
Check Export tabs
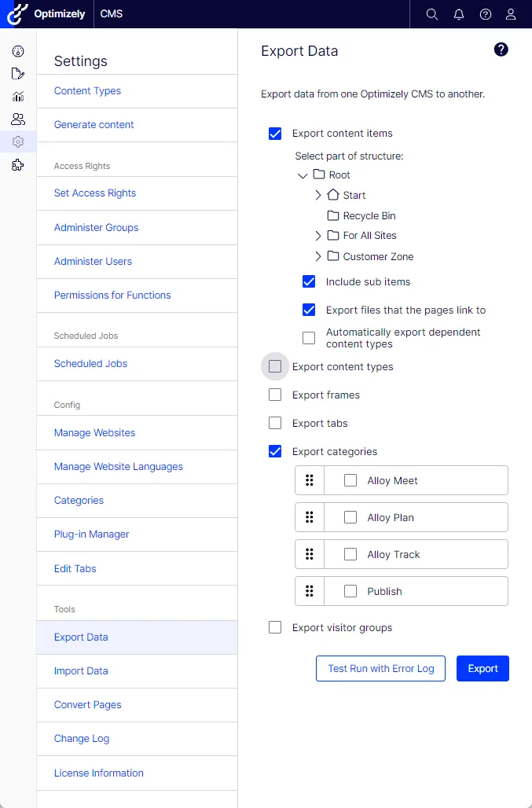pos(275,423)
